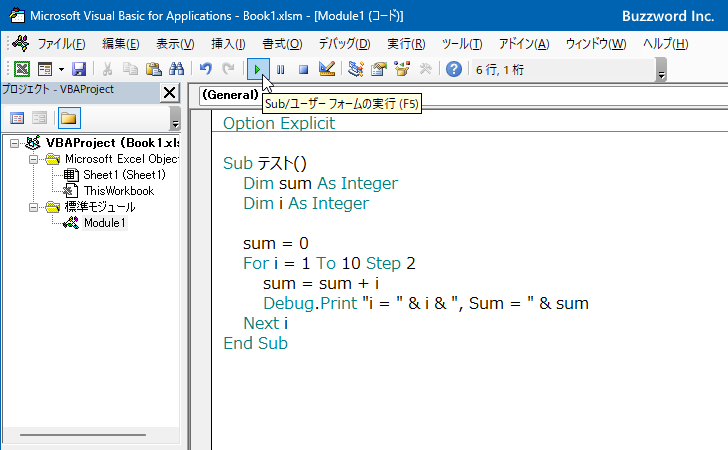Open the 実行(R) menu
Viewport: 728px width, 450px height.
(406, 44)
